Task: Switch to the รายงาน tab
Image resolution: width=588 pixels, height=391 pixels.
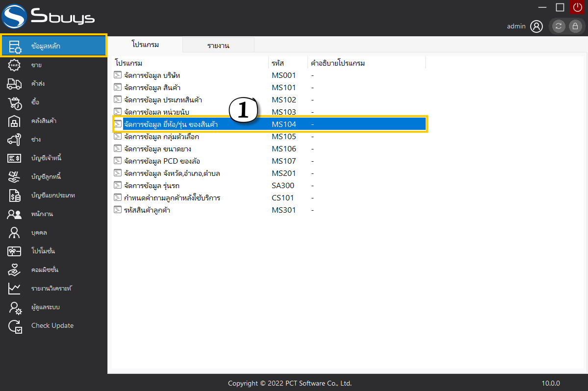Action: coord(218,46)
